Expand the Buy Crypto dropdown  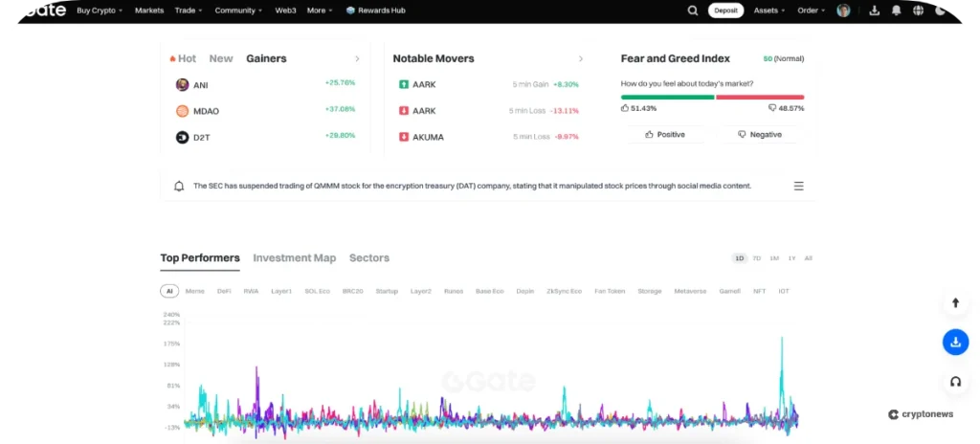pos(100,11)
